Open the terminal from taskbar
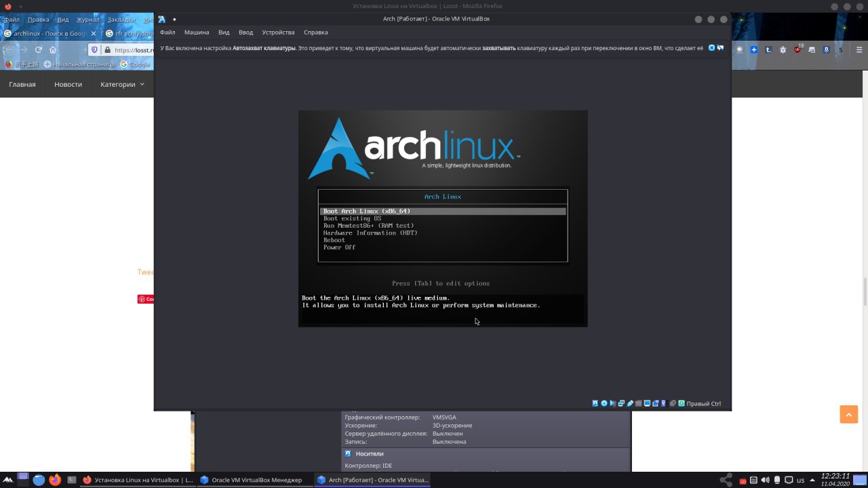Screen dimensions: 868x488 [71, 480]
